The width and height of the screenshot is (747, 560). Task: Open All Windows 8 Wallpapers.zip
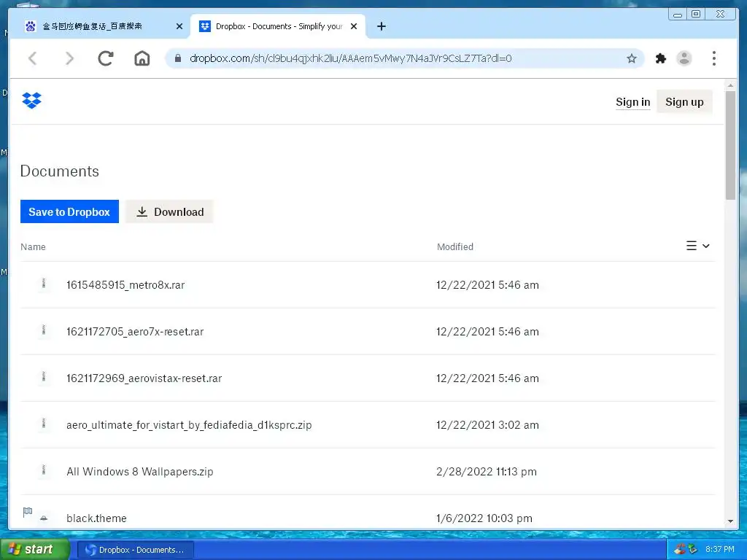tap(139, 472)
